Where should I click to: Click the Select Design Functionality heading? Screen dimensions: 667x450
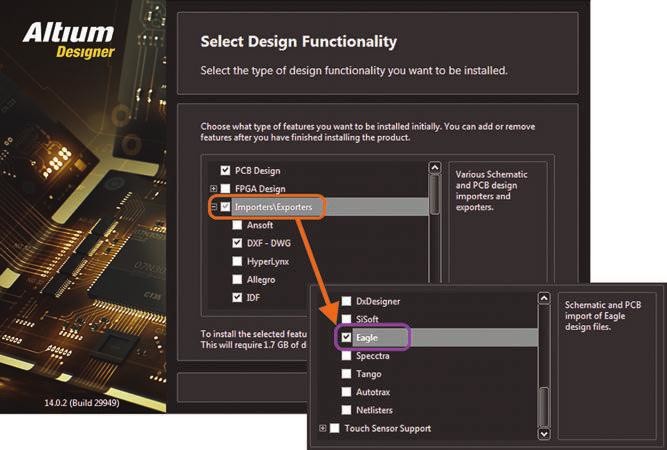(298, 42)
